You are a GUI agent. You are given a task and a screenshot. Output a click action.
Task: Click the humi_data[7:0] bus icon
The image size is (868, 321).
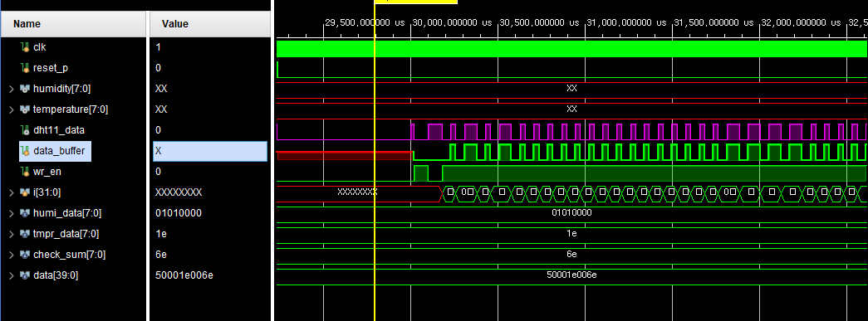[25, 213]
